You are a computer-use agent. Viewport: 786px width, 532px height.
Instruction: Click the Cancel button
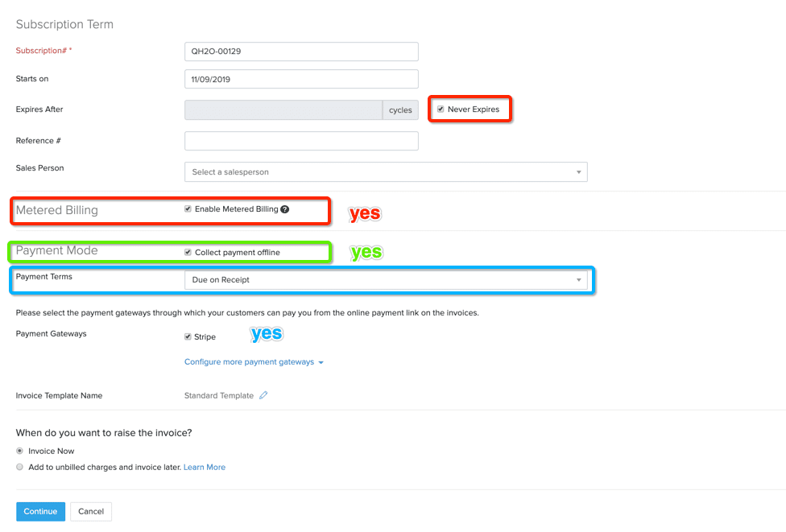click(91, 511)
